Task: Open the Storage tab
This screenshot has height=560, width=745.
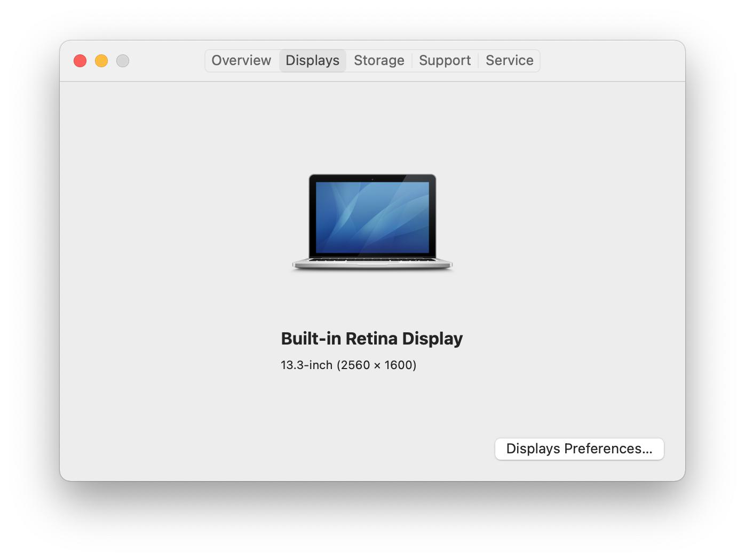Action: pos(379,60)
